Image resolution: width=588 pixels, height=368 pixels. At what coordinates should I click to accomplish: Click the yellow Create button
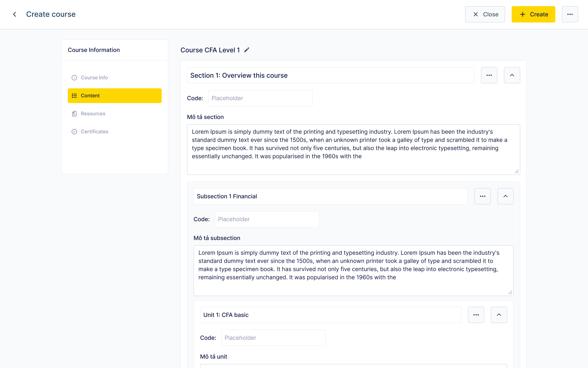coord(533,14)
